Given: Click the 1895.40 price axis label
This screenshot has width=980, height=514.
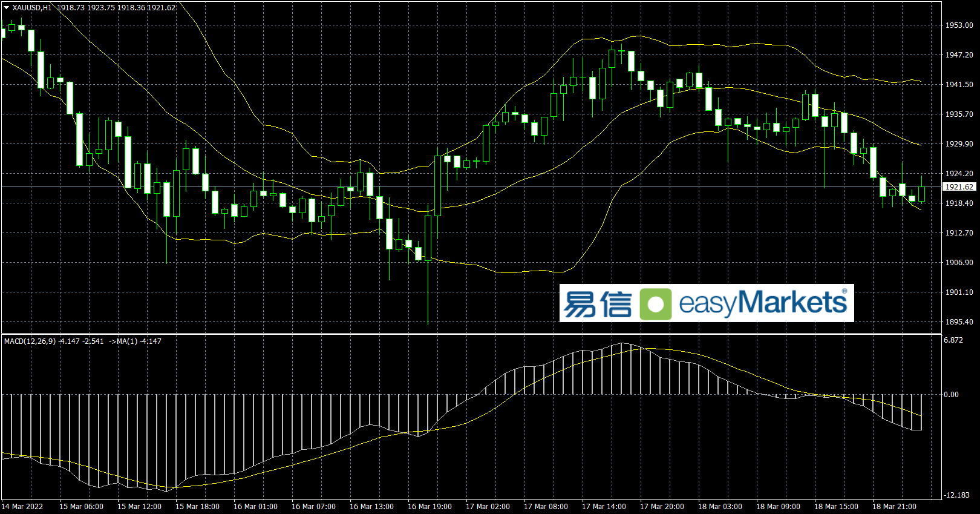Looking at the screenshot, I should [x=959, y=322].
